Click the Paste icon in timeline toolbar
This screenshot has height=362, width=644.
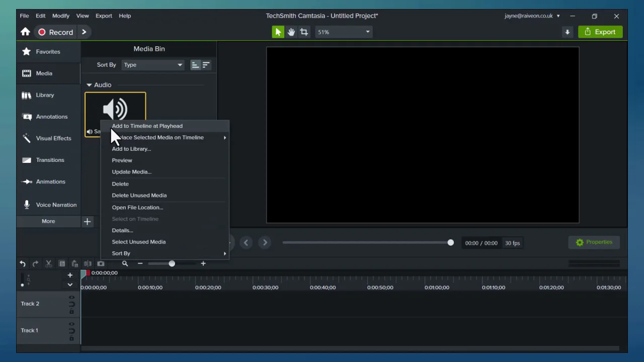pyautogui.click(x=74, y=263)
